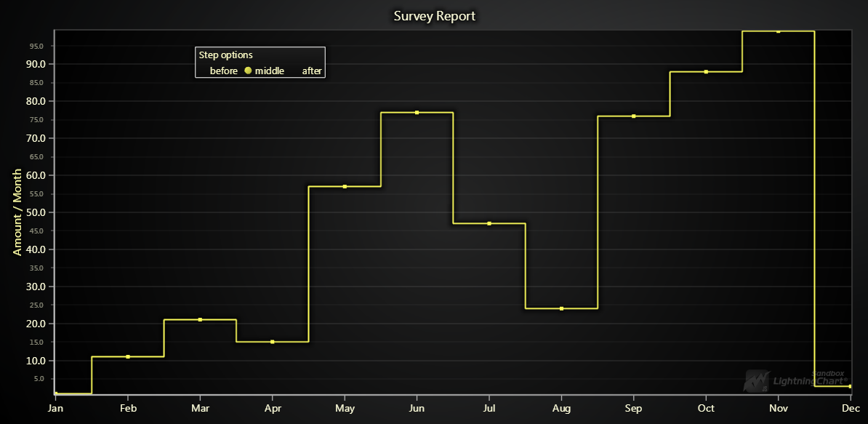
Task: Click the 'Apr' x-axis label
Action: [273, 409]
